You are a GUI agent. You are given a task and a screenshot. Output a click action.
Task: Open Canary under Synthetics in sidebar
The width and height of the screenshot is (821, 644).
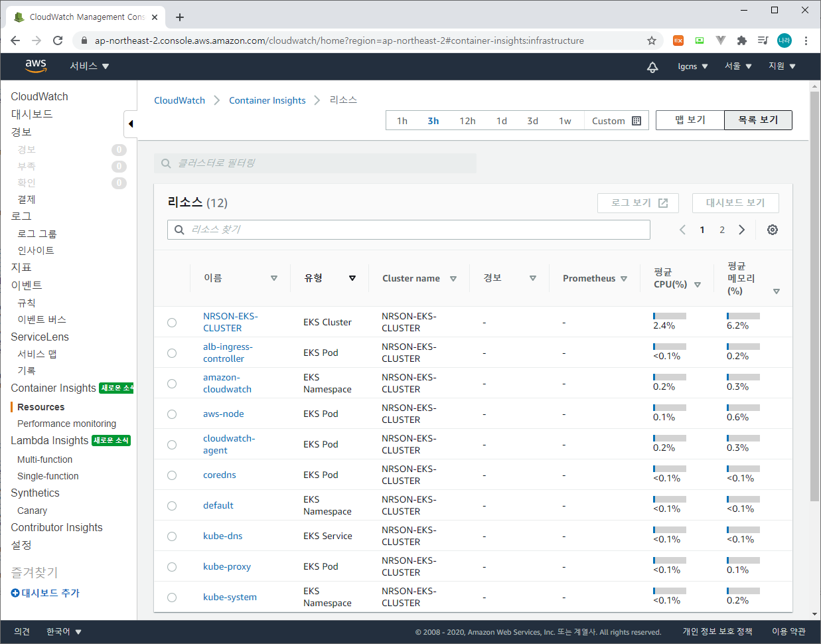pyautogui.click(x=32, y=511)
